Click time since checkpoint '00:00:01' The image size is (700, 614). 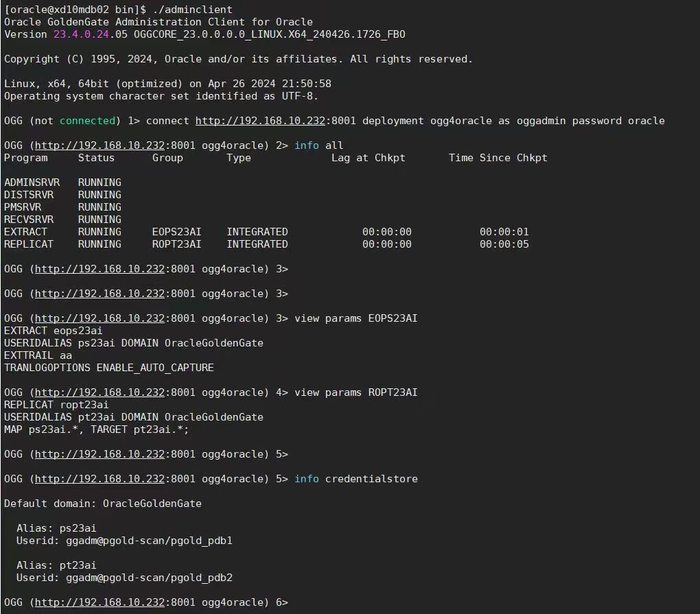click(x=504, y=232)
